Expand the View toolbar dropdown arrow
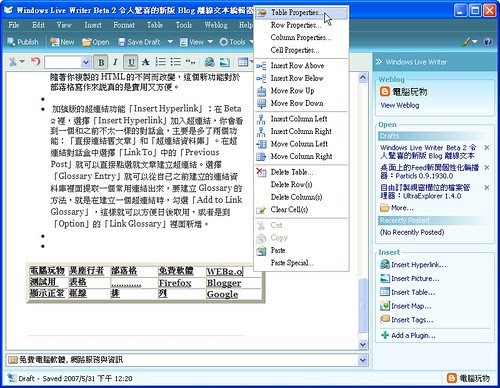 [210, 42]
